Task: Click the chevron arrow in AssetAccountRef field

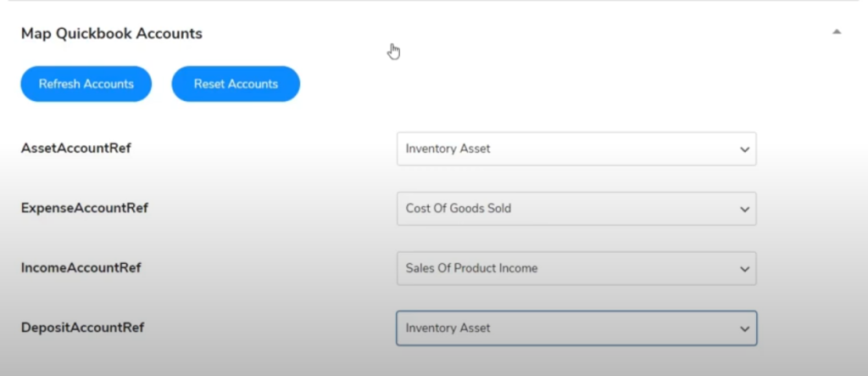Action: coord(744,149)
